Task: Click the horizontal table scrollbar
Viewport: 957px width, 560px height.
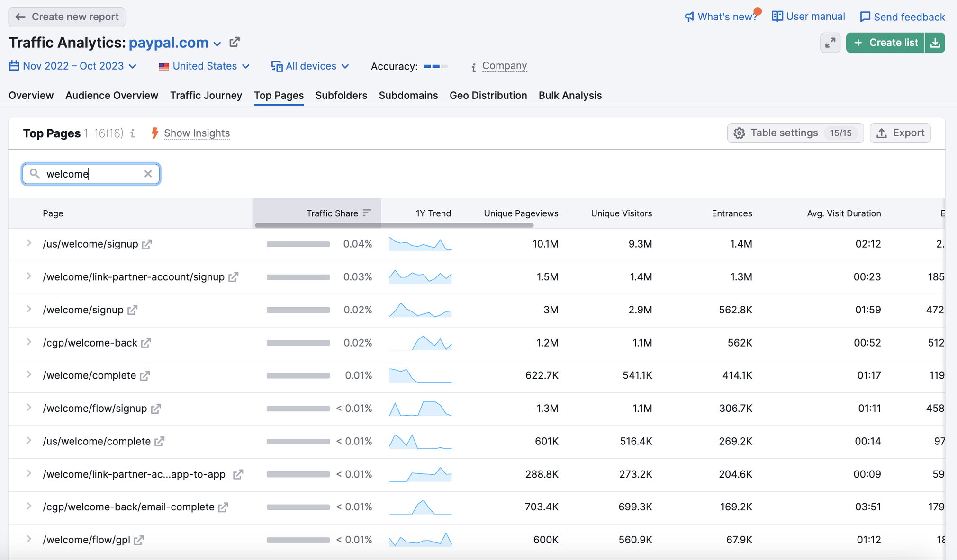Action: (394, 225)
